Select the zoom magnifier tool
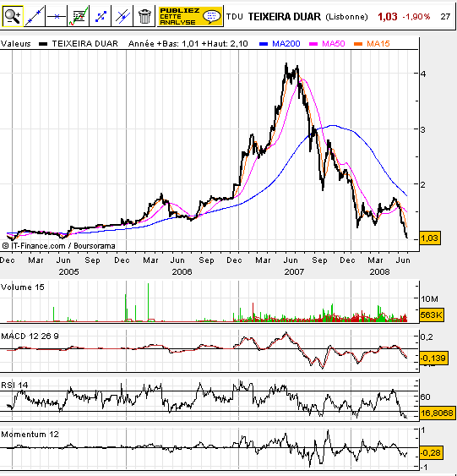Viewport: 457px width, 476px height. (13, 16)
